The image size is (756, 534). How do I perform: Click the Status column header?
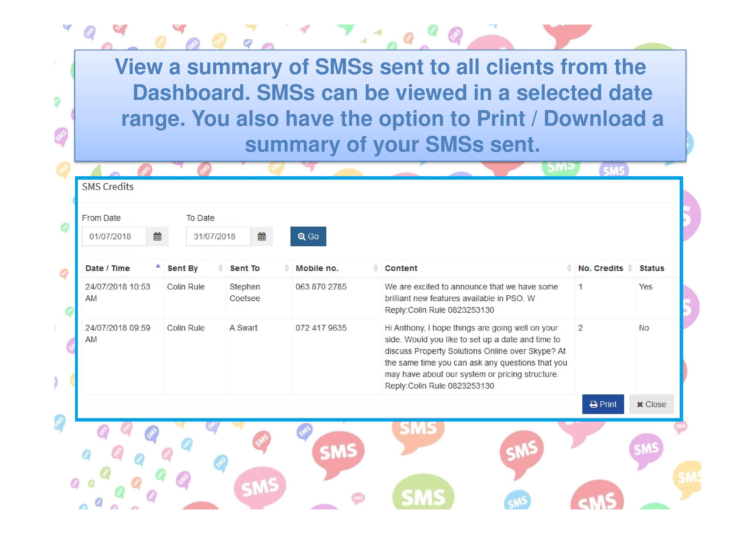click(652, 268)
